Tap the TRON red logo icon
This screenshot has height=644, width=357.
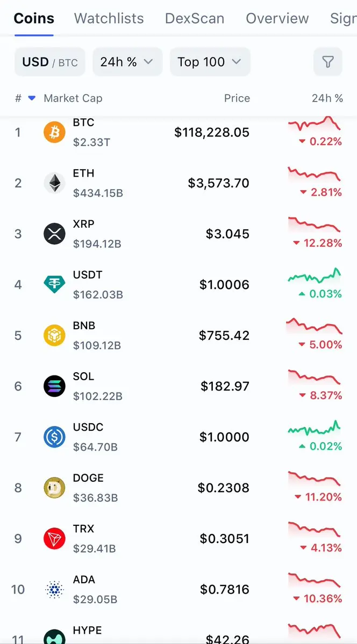(x=54, y=538)
